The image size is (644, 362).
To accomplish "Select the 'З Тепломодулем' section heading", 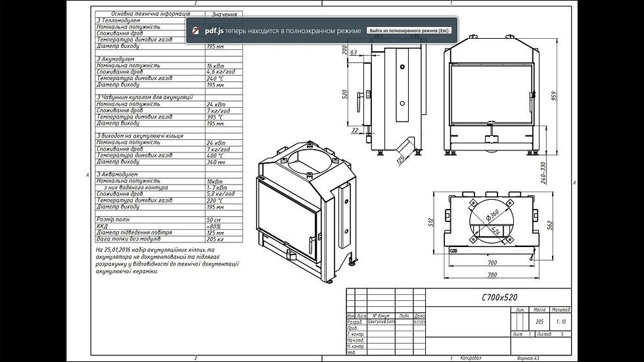I will pyautogui.click(x=118, y=20).
